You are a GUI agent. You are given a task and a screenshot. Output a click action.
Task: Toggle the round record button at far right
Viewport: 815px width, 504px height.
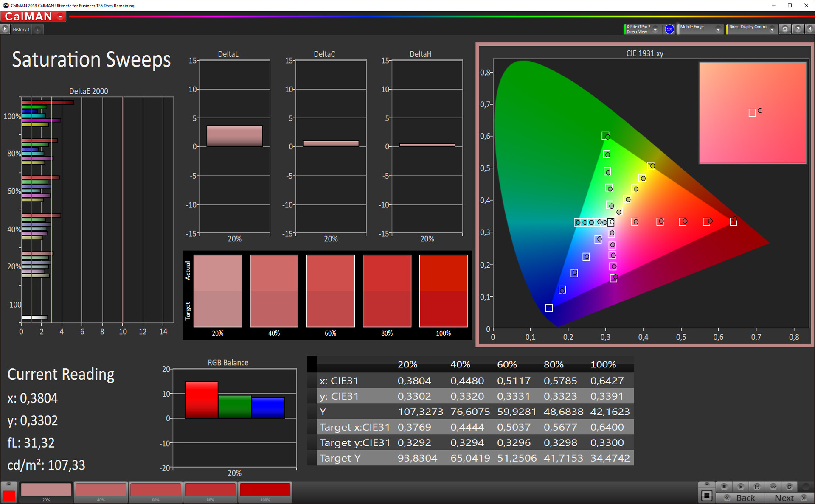click(x=806, y=487)
